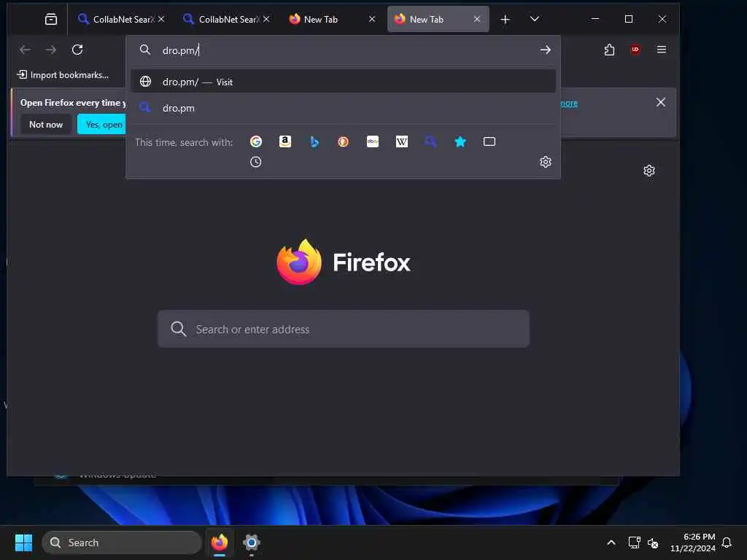Expand the list all tabs chevron
The image size is (747, 560).
pos(535,19)
